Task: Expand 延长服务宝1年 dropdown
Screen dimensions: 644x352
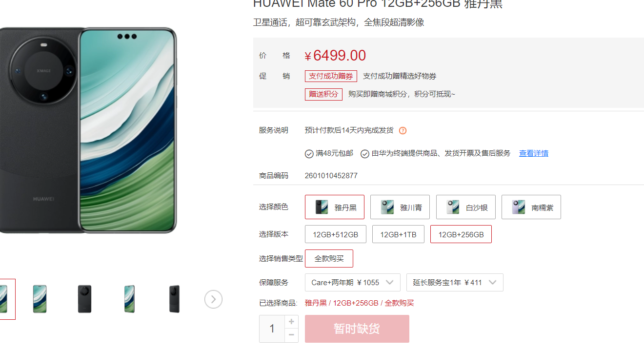Action: tap(455, 283)
